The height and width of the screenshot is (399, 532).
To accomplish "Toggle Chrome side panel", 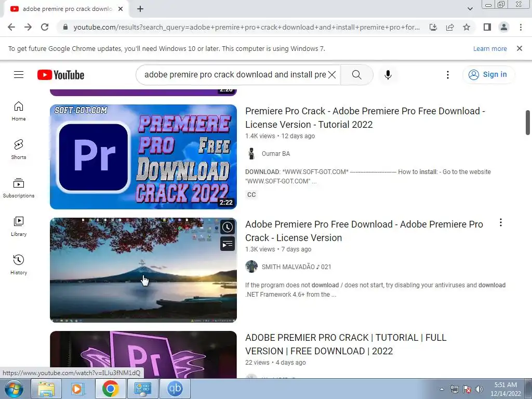I will pos(487,27).
